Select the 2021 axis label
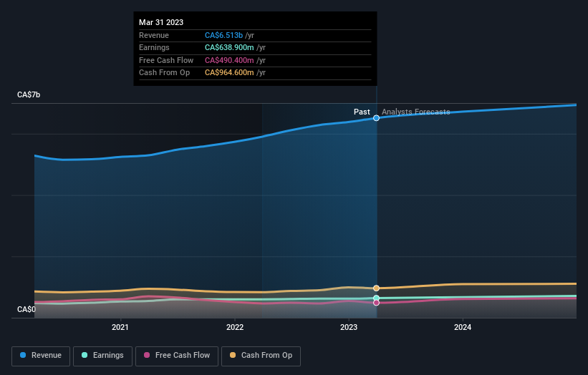 tap(120, 327)
